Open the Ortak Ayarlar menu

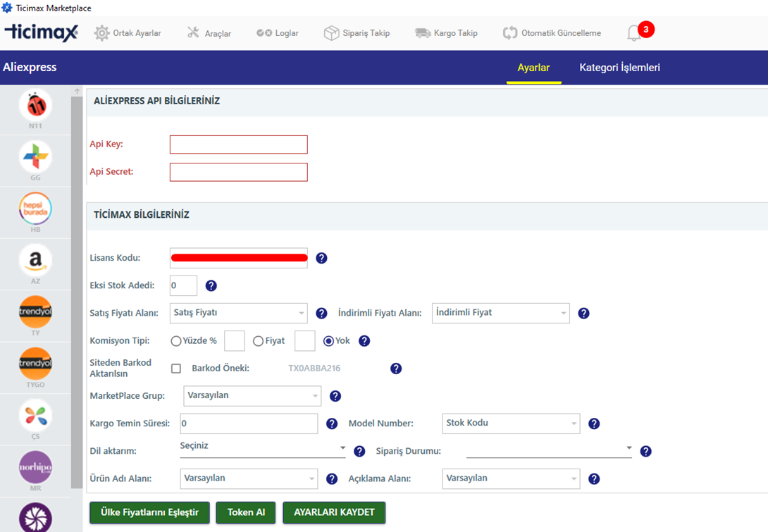128,33
